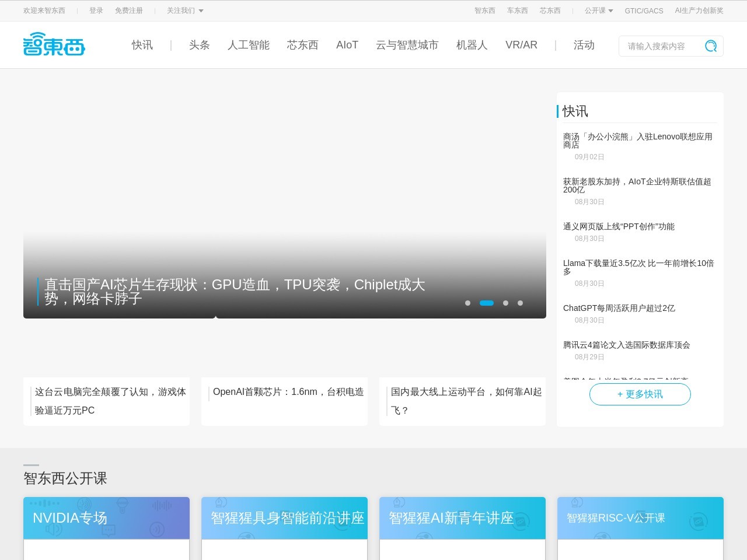Open the OpenAI首颗芯片 article

tap(288, 392)
